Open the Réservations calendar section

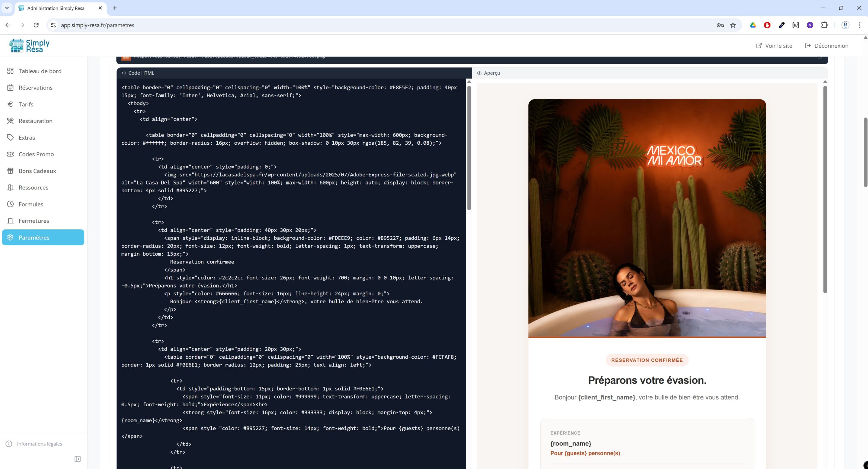35,88
